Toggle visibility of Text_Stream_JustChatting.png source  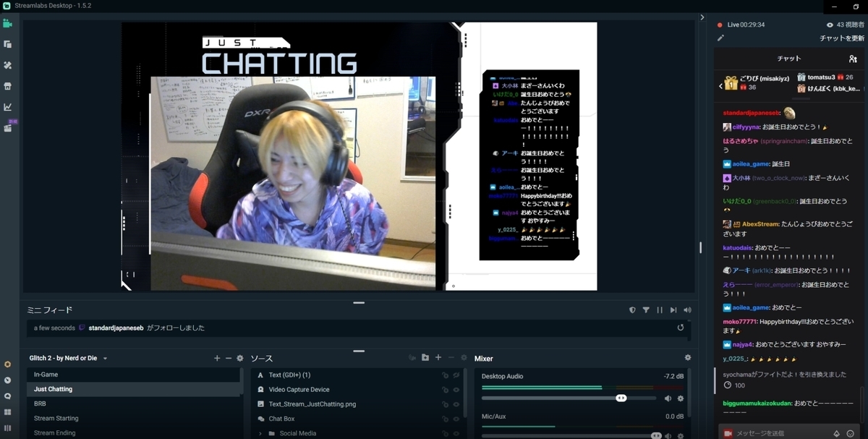pyautogui.click(x=456, y=404)
